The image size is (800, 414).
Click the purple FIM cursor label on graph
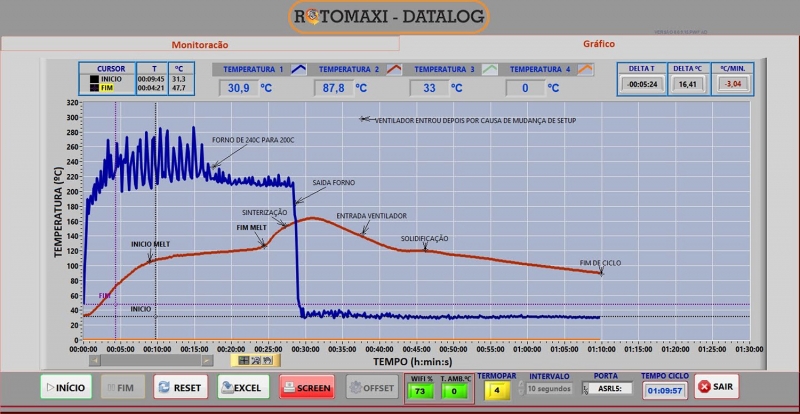[105, 296]
